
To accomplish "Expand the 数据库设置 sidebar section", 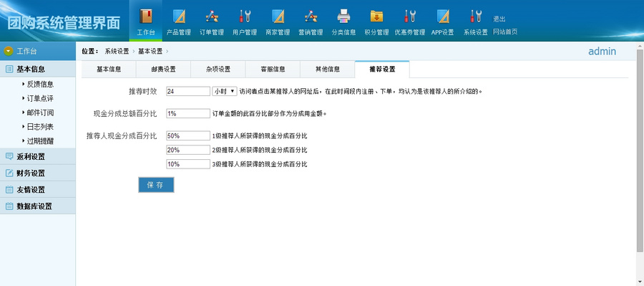I will pos(38,206).
